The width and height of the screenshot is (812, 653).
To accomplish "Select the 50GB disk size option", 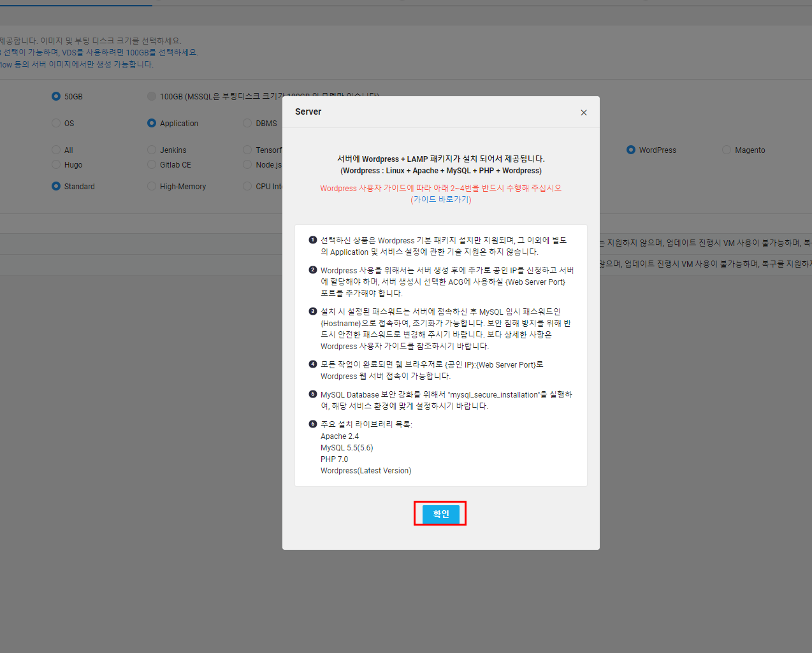I will pos(56,96).
